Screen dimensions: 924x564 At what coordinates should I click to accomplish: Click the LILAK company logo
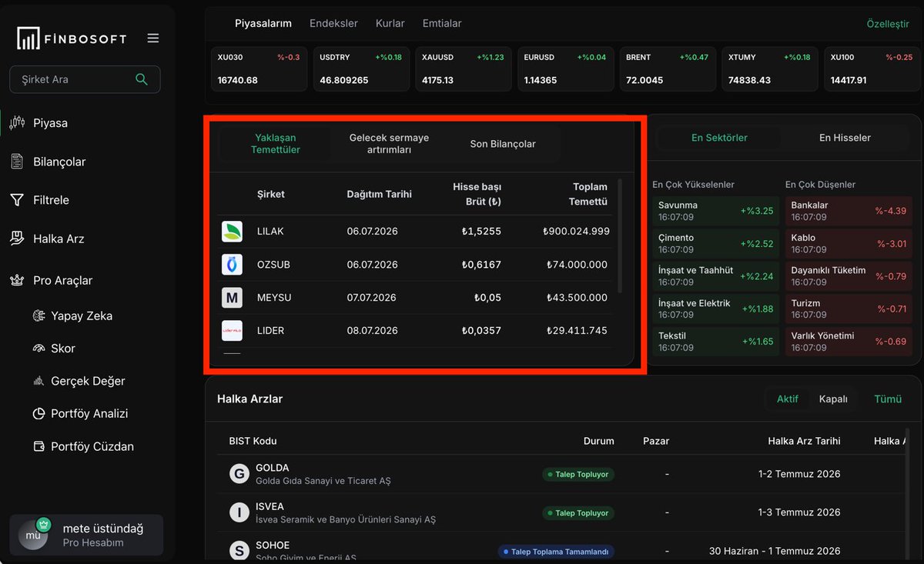coord(232,232)
